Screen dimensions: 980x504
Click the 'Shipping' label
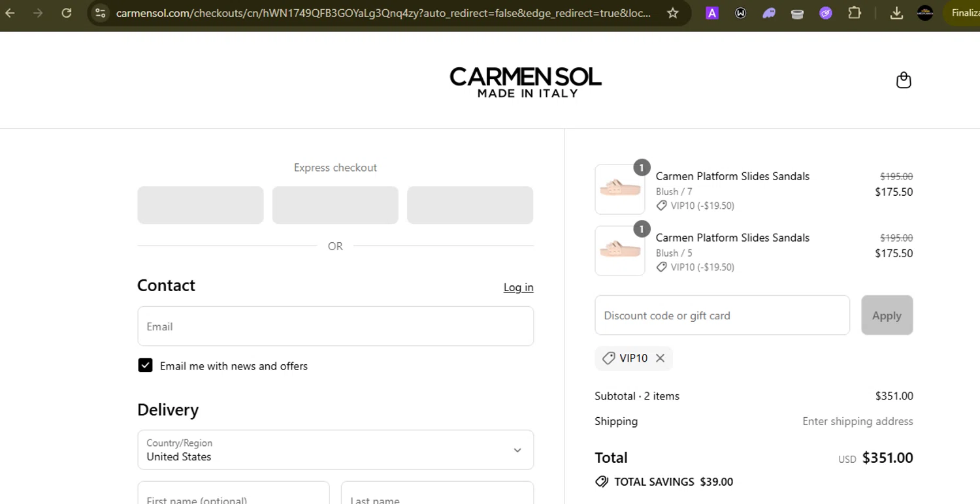pyautogui.click(x=616, y=421)
